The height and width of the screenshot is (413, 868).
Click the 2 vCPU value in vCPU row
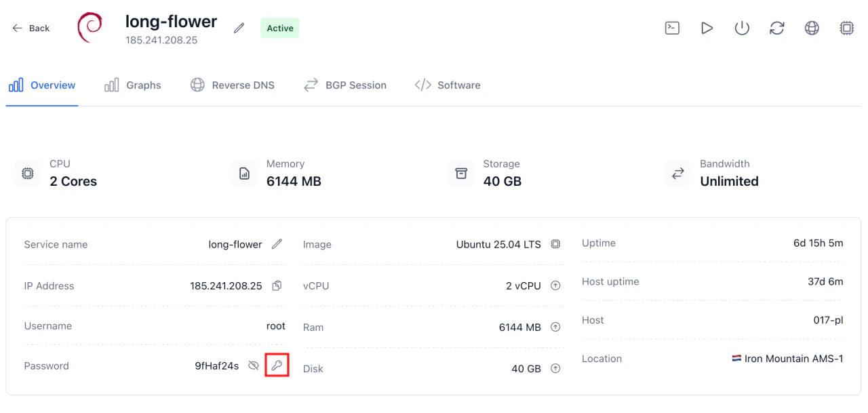point(524,286)
